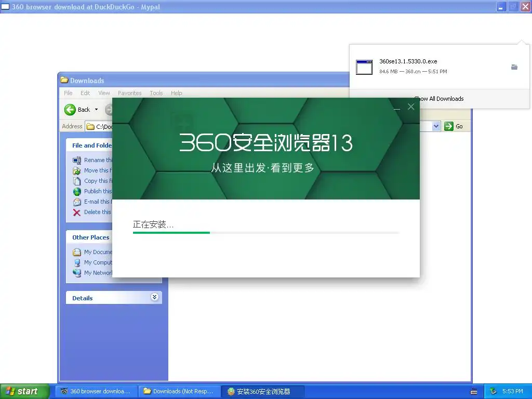532x399 pixels.
Task: Expand the Address bar dropdown
Action: click(436, 126)
